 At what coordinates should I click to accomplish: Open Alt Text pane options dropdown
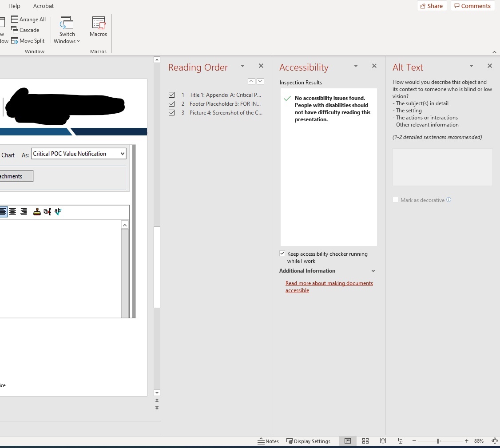pyautogui.click(x=471, y=66)
